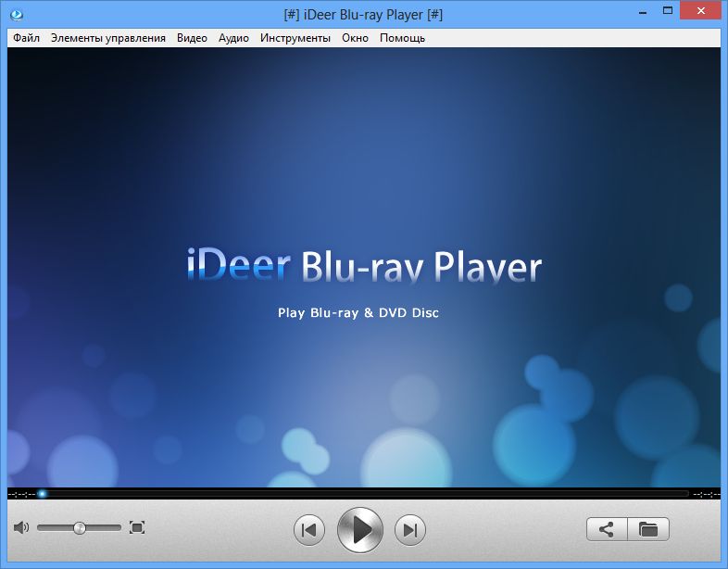Toggle full screen mode icon
The image size is (728, 569).
137,527
